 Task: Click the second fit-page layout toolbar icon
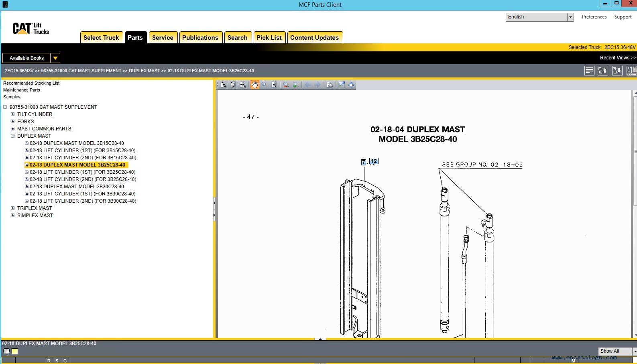tap(233, 85)
